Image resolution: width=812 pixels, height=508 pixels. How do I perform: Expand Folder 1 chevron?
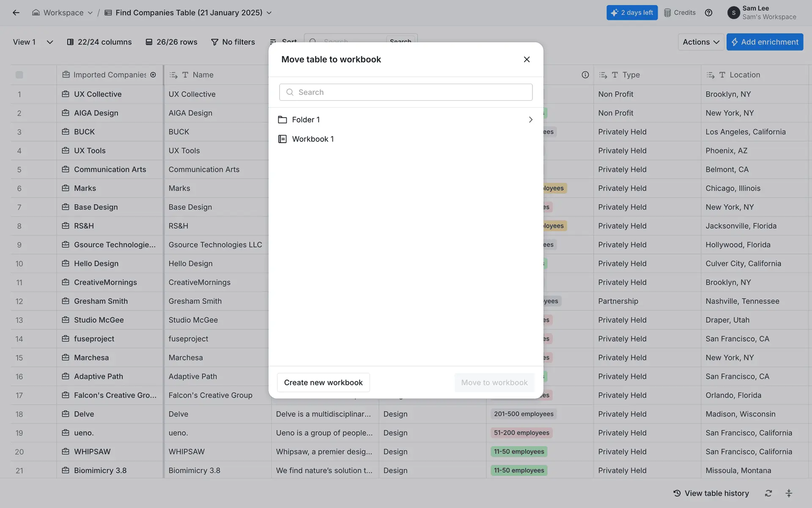pyautogui.click(x=530, y=120)
